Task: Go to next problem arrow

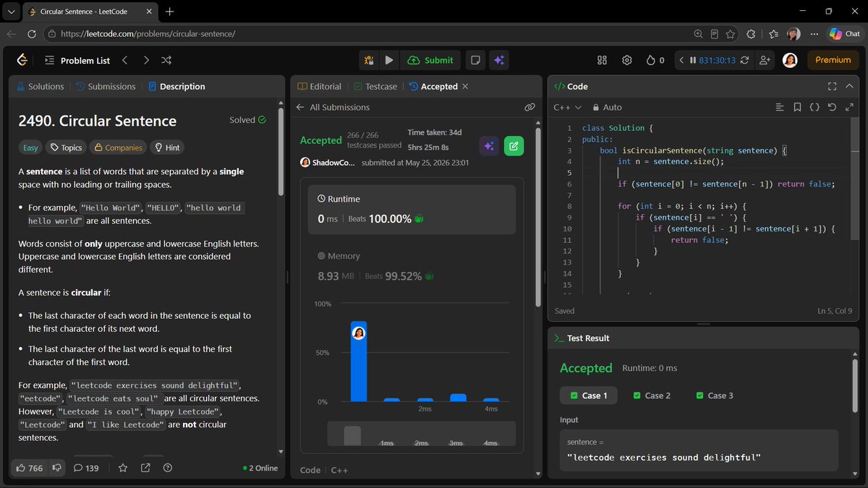Action: tap(146, 60)
